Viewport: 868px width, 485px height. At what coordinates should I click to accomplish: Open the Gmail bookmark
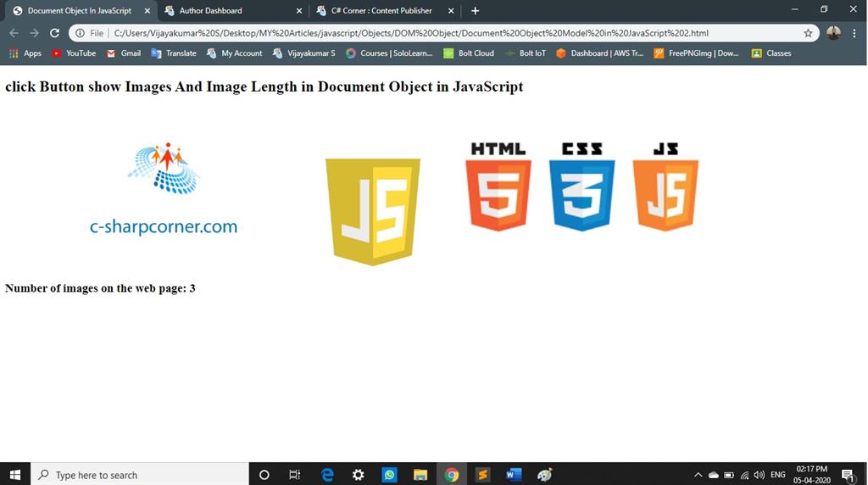point(124,53)
